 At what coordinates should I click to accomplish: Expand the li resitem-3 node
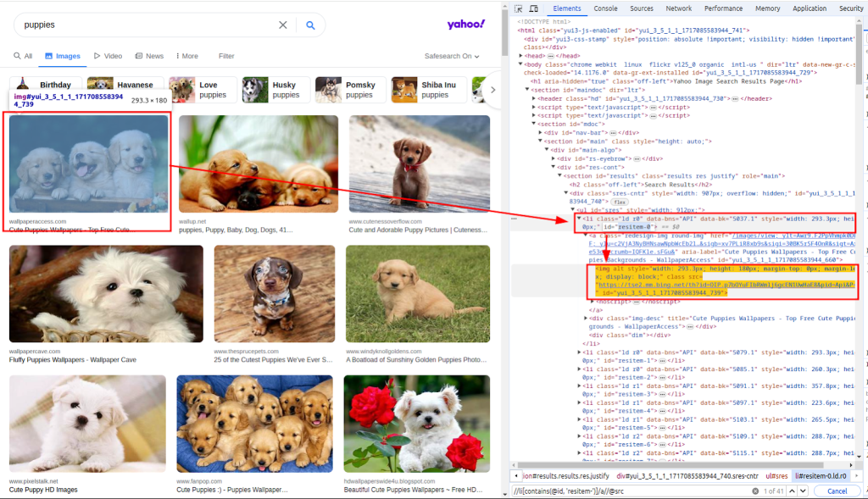coord(580,385)
